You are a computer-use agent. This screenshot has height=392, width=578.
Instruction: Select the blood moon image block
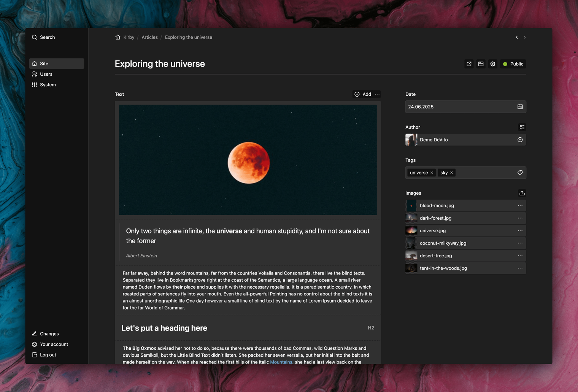point(248,160)
